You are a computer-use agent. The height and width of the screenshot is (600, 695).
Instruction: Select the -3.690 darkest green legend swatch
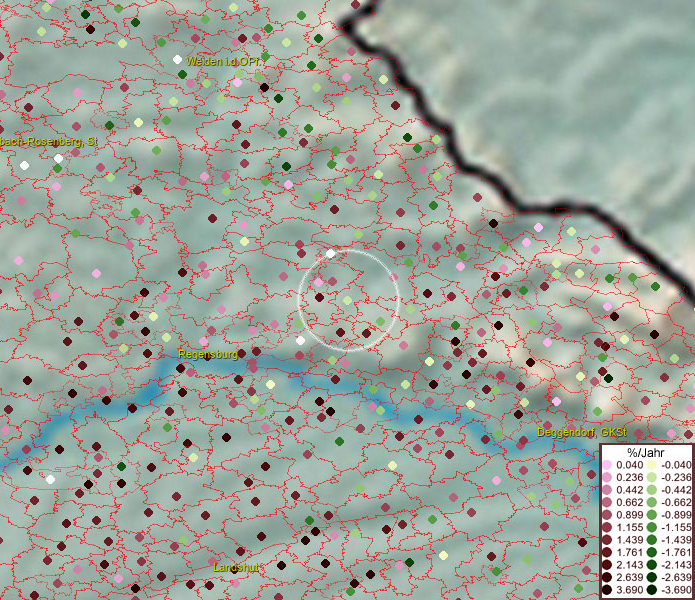pyautogui.click(x=651, y=591)
